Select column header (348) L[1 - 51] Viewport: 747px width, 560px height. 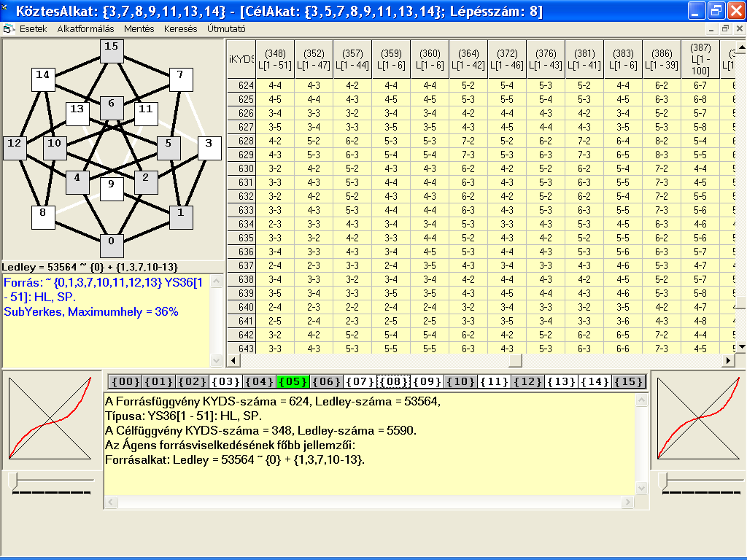coord(275,59)
